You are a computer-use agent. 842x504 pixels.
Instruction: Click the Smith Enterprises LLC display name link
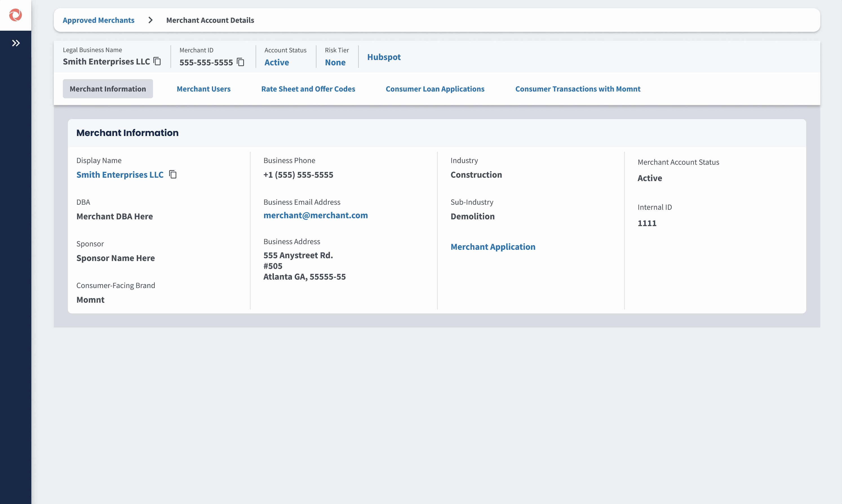(119, 174)
